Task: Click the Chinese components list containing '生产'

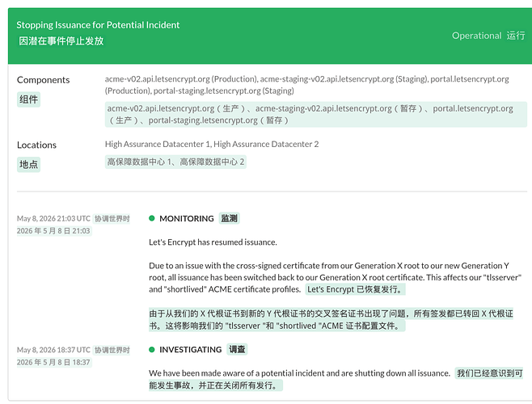Action: tap(316, 114)
